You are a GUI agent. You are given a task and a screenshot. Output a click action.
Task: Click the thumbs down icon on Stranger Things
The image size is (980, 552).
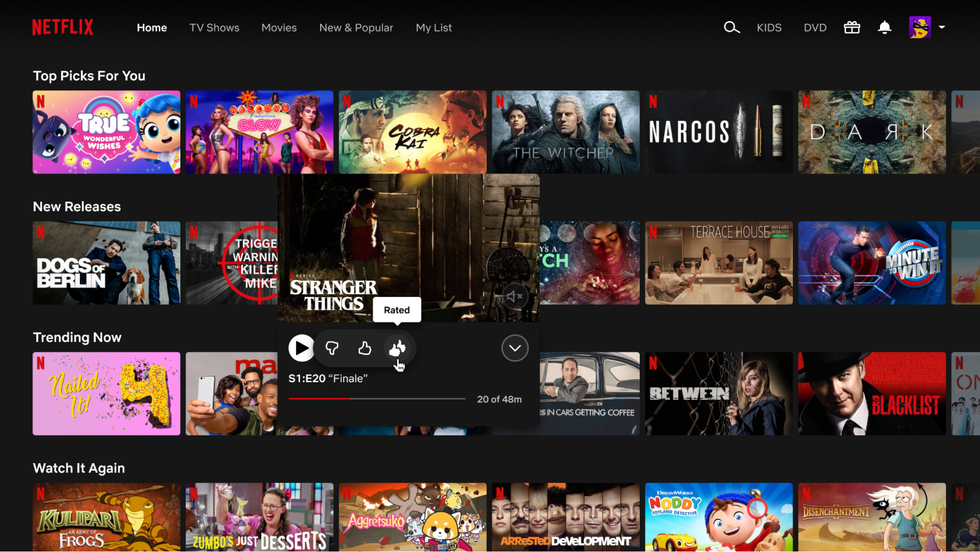point(332,348)
